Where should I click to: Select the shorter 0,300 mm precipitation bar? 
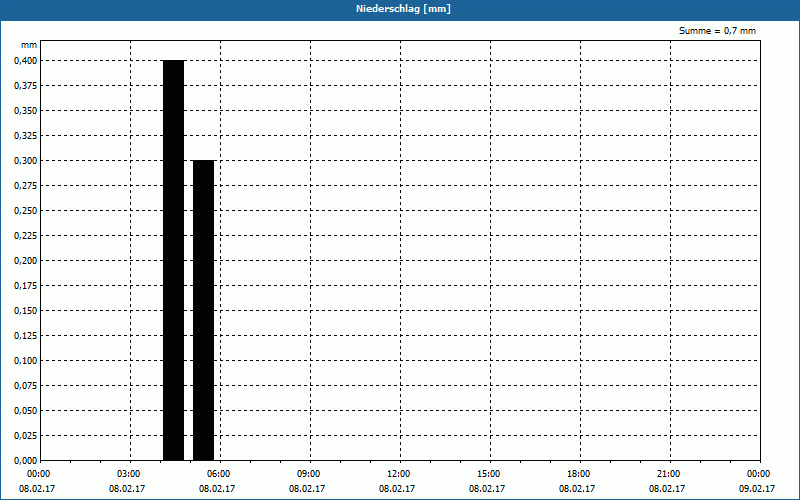204,310
